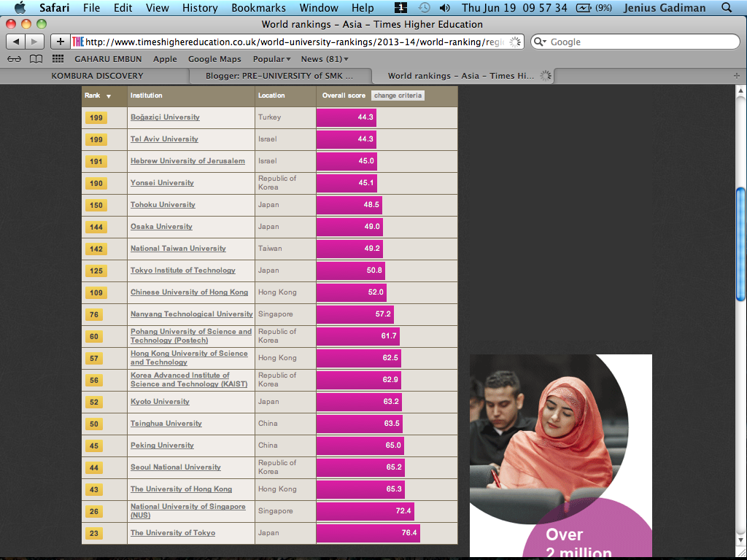Open the View menu
Image resolution: width=747 pixels, height=560 pixels.
pyautogui.click(x=158, y=7)
